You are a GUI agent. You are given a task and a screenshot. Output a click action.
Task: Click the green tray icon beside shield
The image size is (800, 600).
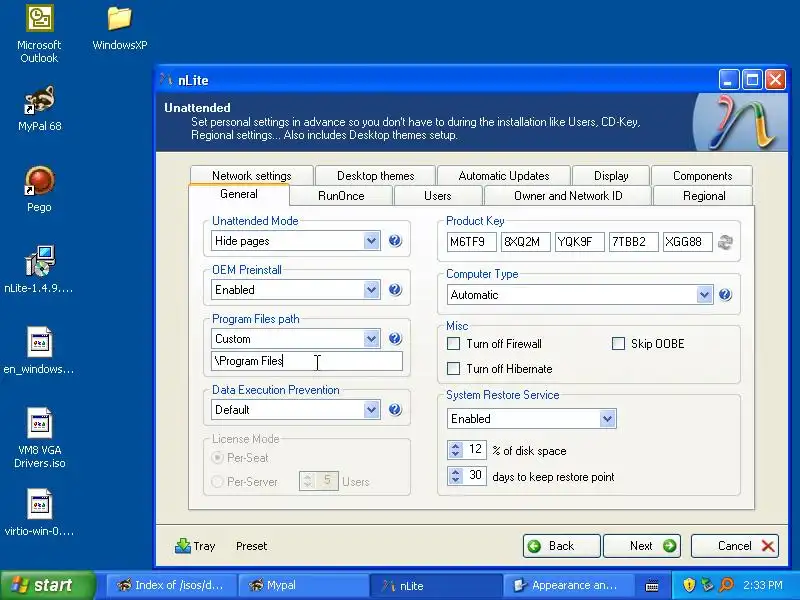[707, 585]
